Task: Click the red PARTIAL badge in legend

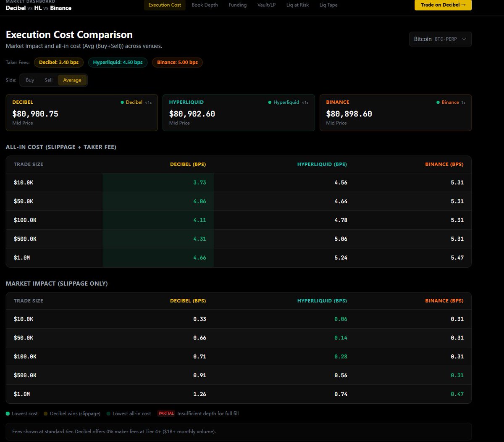Action: 166,413
